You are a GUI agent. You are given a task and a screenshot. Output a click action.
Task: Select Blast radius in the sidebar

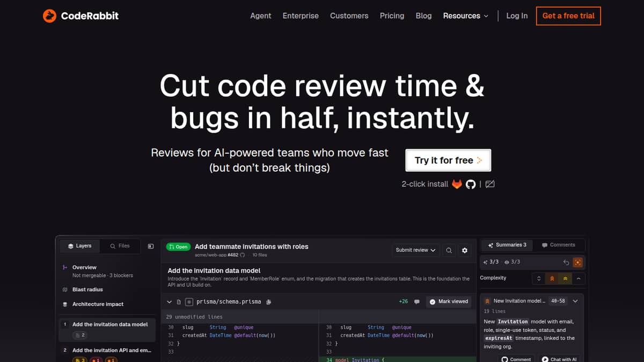(107, 289)
